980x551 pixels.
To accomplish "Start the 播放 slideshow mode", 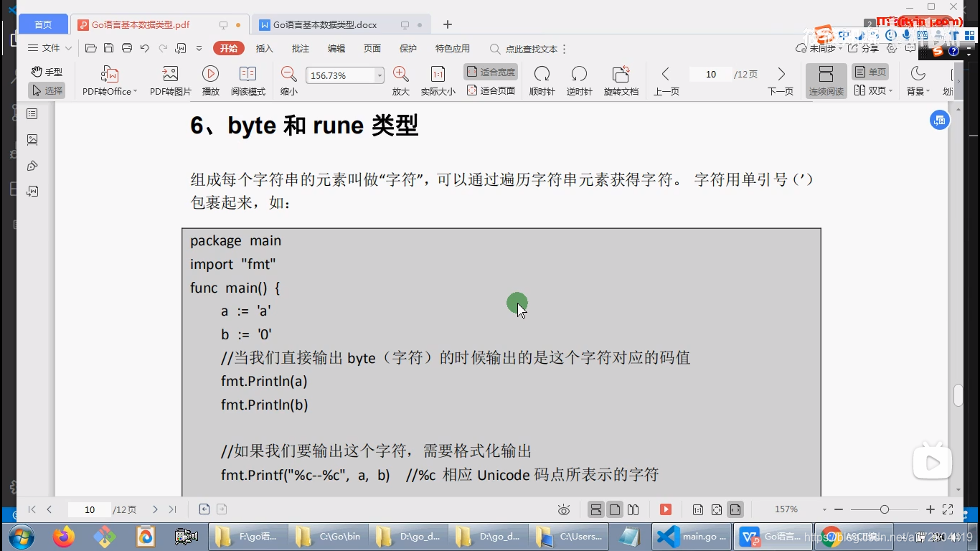I will (x=210, y=80).
